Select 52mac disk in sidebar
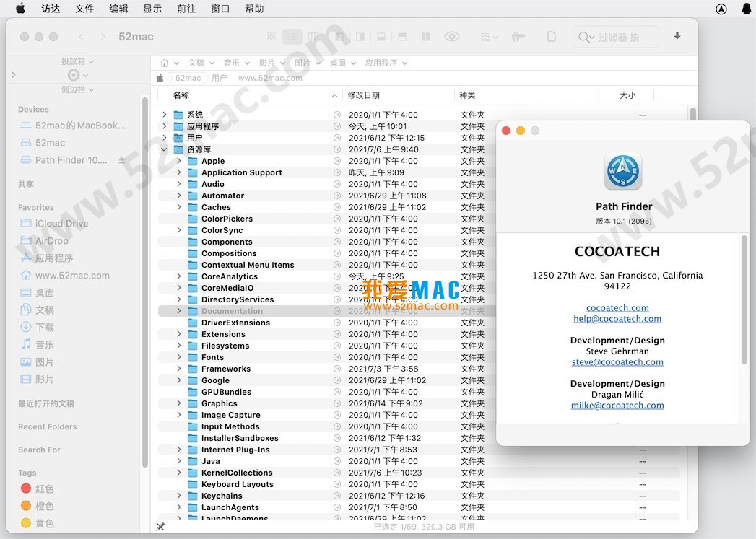Viewport: 756px width, 539px height. [x=43, y=143]
